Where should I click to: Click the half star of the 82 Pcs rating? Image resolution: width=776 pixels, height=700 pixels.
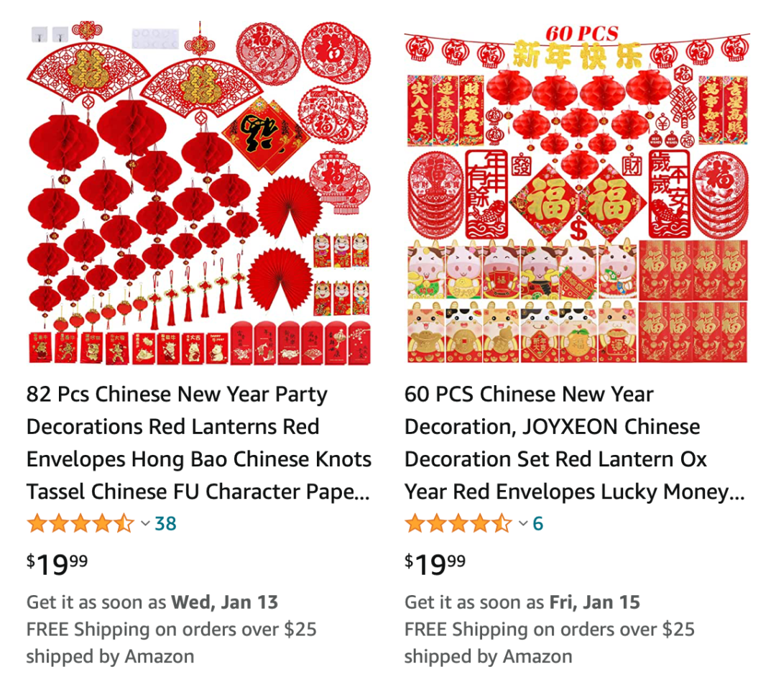[124, 523]
